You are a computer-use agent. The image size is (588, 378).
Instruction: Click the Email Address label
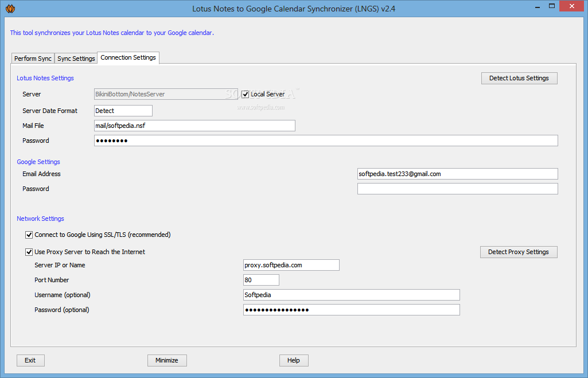click(41, 174)
